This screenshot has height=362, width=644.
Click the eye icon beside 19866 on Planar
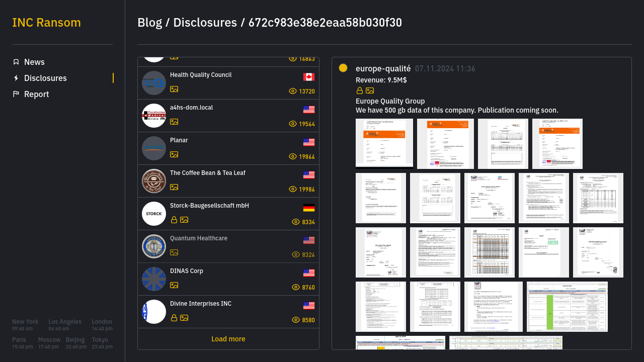293,156
